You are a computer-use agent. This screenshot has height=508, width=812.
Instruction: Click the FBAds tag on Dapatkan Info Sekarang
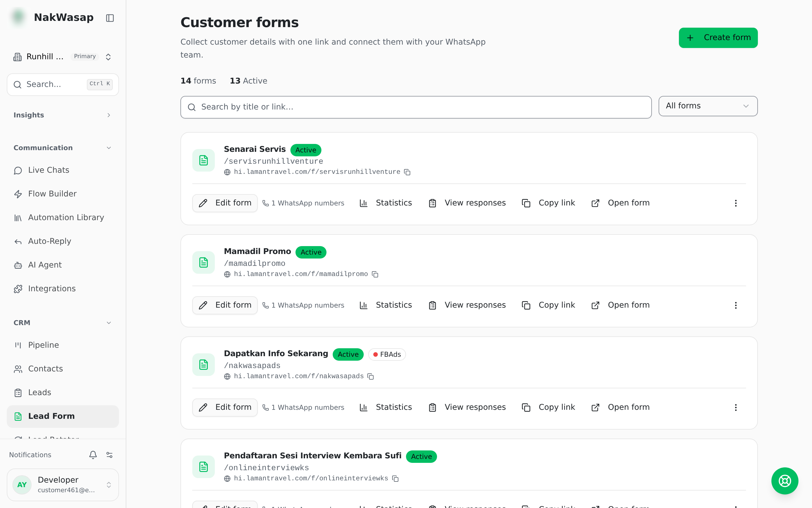[x=387, y=354]
